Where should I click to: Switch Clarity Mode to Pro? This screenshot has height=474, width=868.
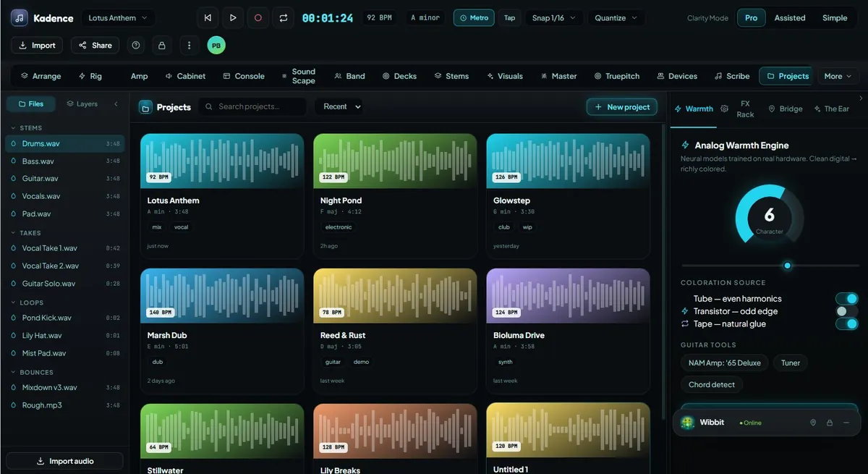[752, 18]
